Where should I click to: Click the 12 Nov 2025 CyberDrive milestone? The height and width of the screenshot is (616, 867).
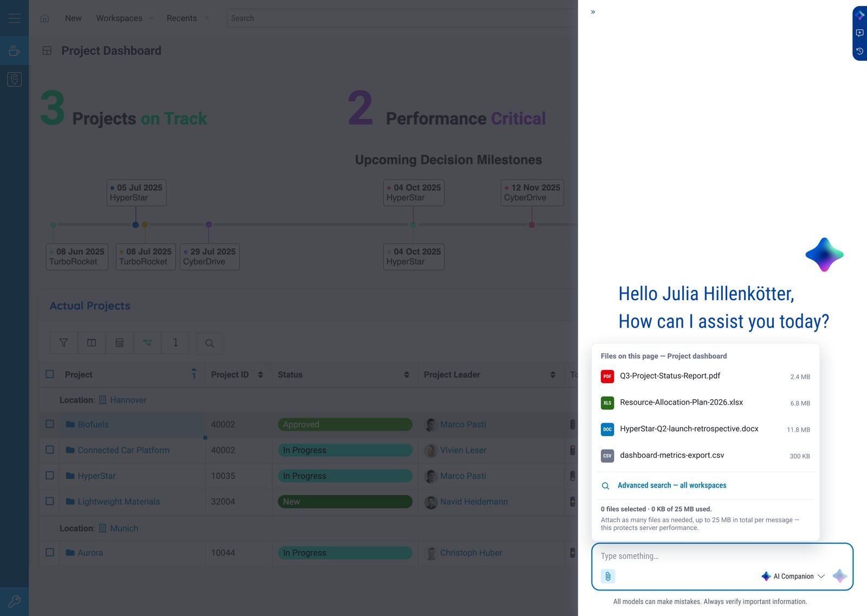(532, 192)
